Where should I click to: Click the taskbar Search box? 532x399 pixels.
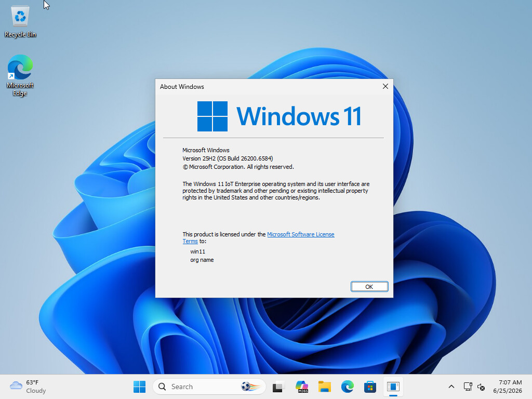click(x=209, y=387)
